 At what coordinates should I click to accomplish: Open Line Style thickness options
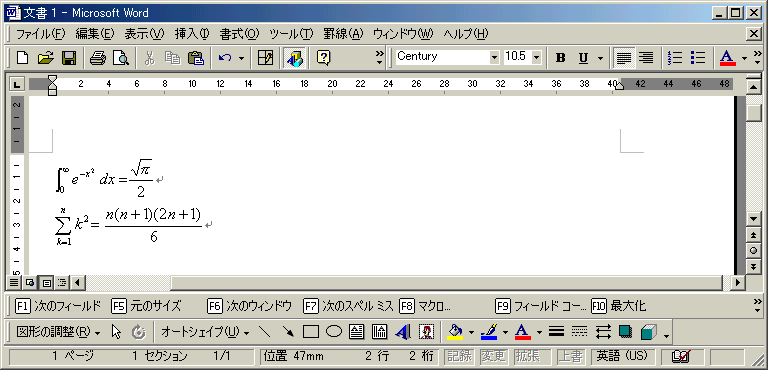556,332
